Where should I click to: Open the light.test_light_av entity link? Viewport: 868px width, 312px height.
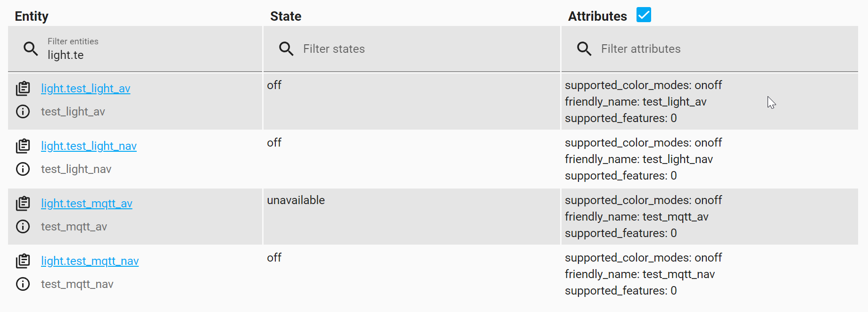(x=85, y=88)
